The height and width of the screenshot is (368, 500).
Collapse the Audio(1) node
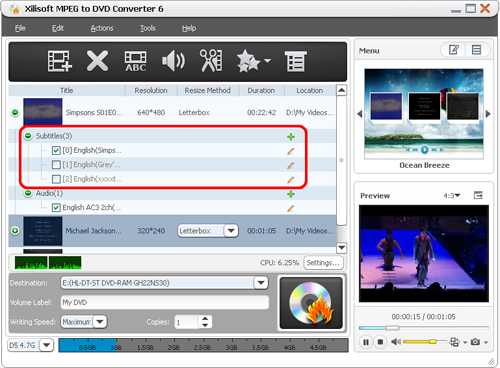coord(28,193)
